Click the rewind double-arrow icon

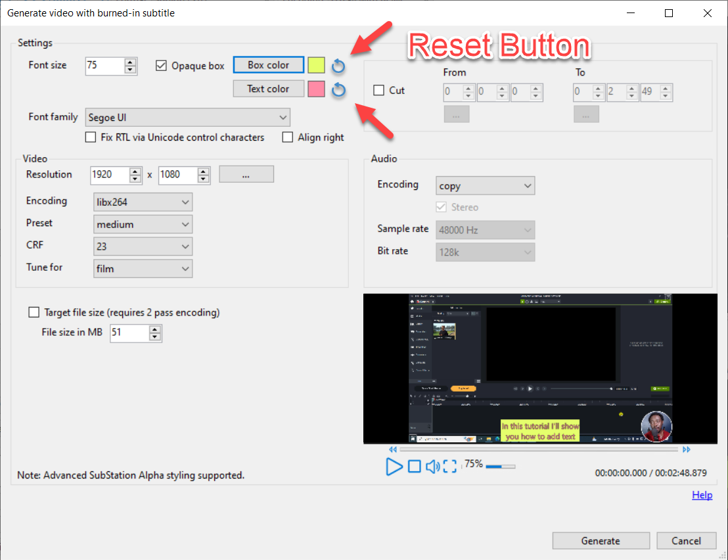click(393, 449)
